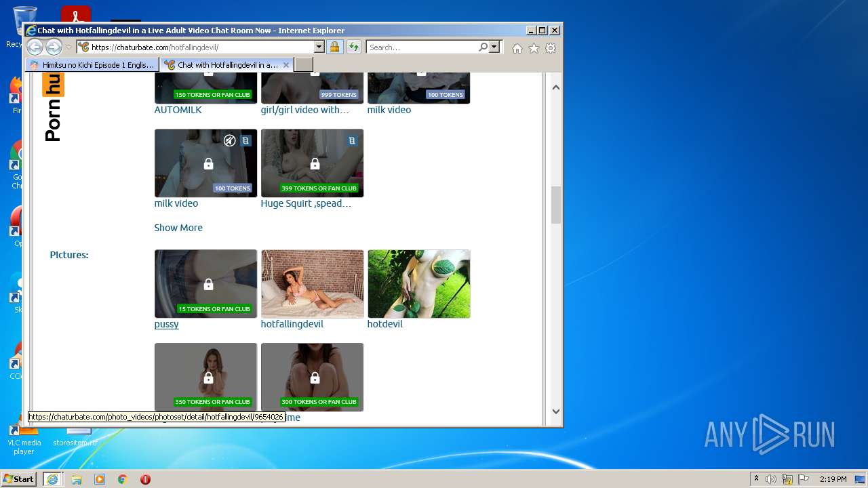Click the page scrollbar up arrow
The height and width of the screenshot is (488, 868).
pyautogui.click(x=555, y=87)
